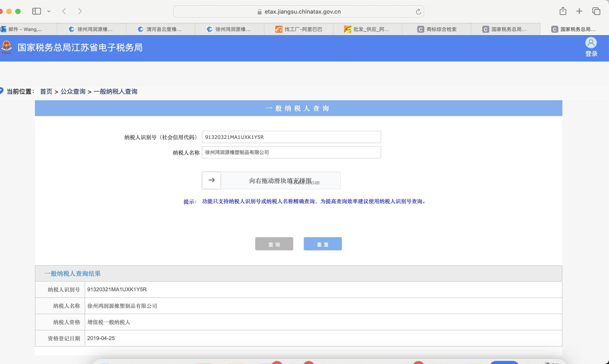Show the tab overview icon
This screenshot has width=609, height=364.
(x=596, y=11)
